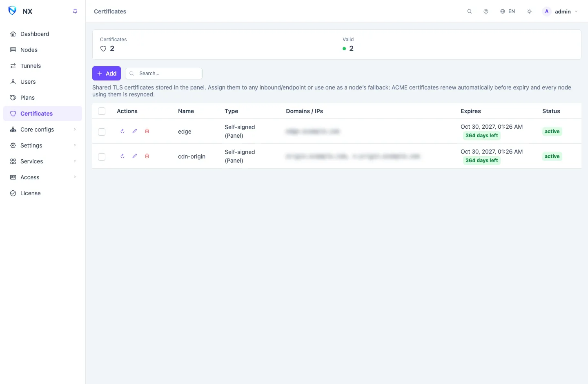Delete the edge certificate
The image size is (588, 384).
(147, 131)
